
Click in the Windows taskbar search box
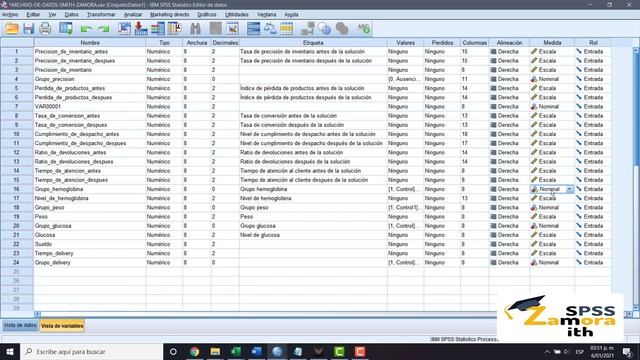click(x=91, y=351)
